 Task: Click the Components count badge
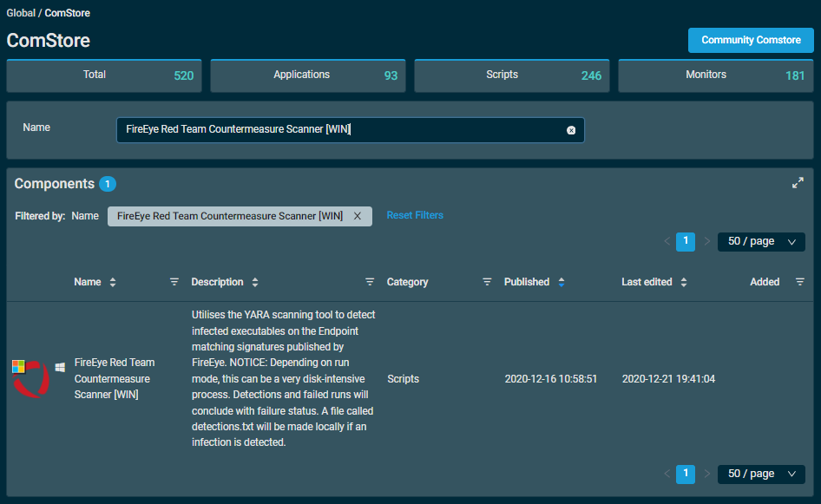(x=108, y=184)
